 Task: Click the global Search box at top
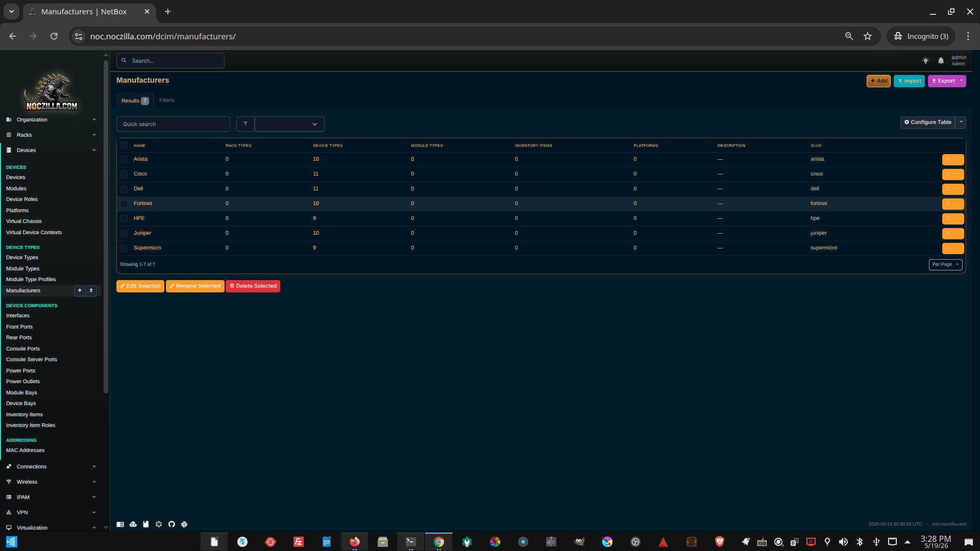[x=170, y=61]
